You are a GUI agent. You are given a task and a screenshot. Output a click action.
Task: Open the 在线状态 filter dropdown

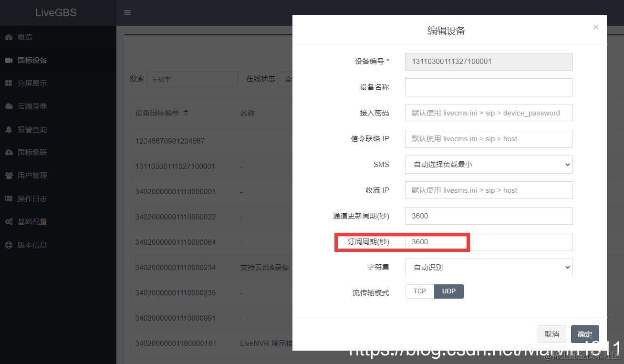(x=285, y=79)
